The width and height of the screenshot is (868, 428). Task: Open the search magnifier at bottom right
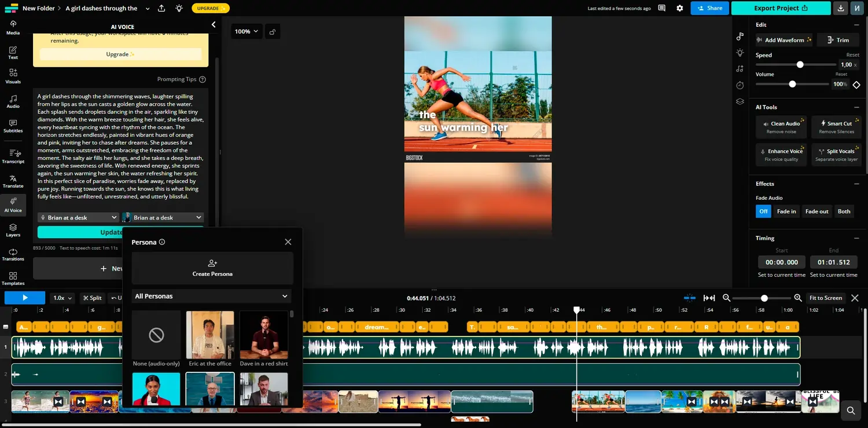(851, 411)
